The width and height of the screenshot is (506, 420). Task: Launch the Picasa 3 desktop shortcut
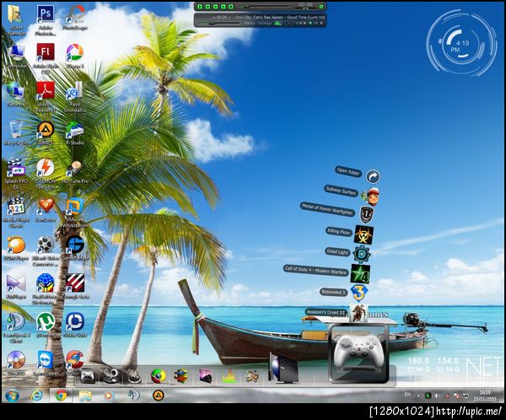coord(75,57)
